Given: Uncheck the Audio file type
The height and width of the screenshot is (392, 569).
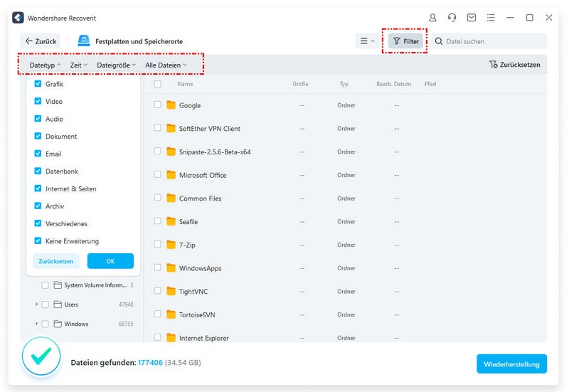Looking at the screenshot, I should [38, 118].
